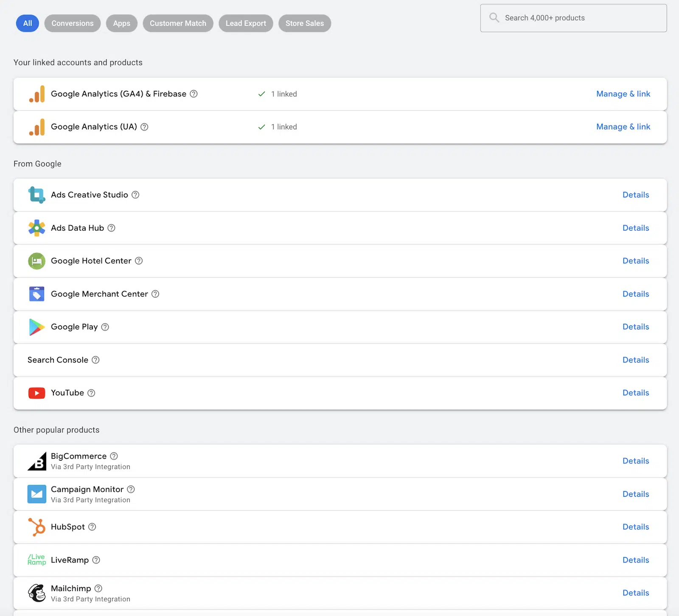This screenshot has width=679, height=616.
Task: Open help for Google Analytics GA4 & Firebase
Action: coord(194,94)
